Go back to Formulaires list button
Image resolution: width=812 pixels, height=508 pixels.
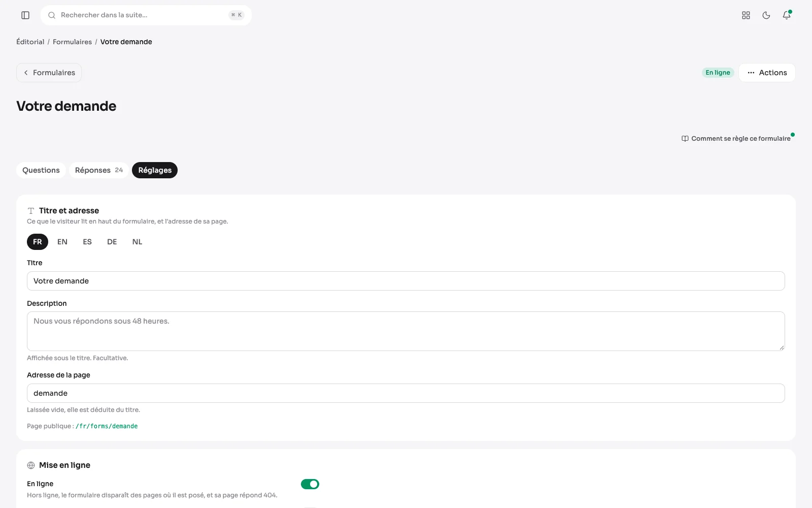coord(49,73)
